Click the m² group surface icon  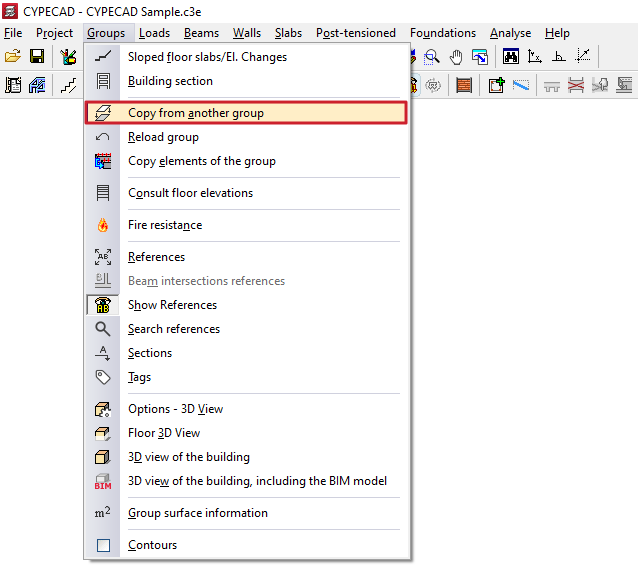pyautogui.click(x=103, y=513)
